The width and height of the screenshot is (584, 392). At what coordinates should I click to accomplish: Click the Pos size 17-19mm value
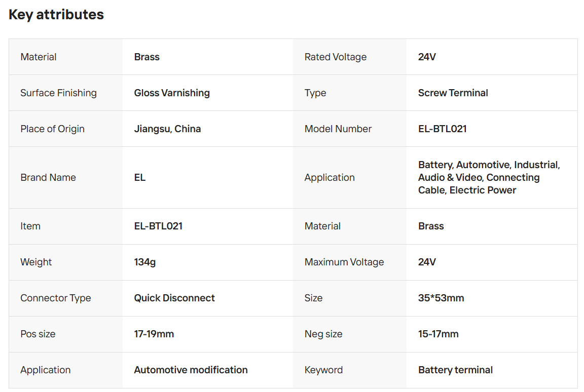[x=154, y=334]
